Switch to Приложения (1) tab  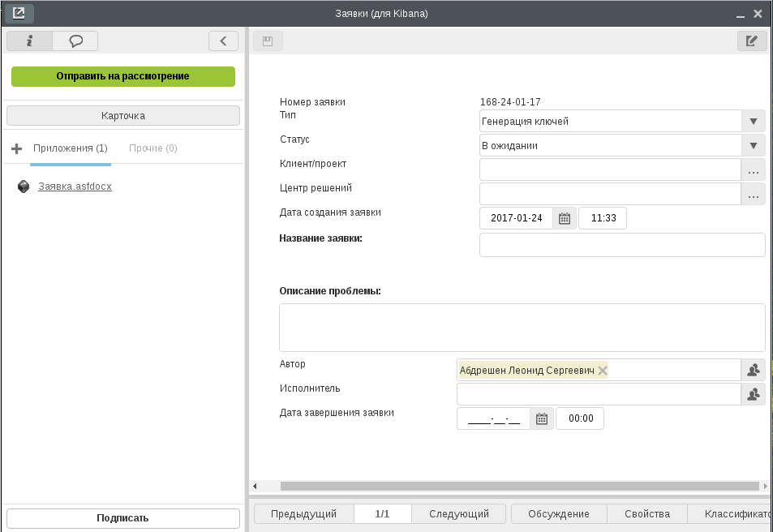pyautogui.click(x=71, y=148)
